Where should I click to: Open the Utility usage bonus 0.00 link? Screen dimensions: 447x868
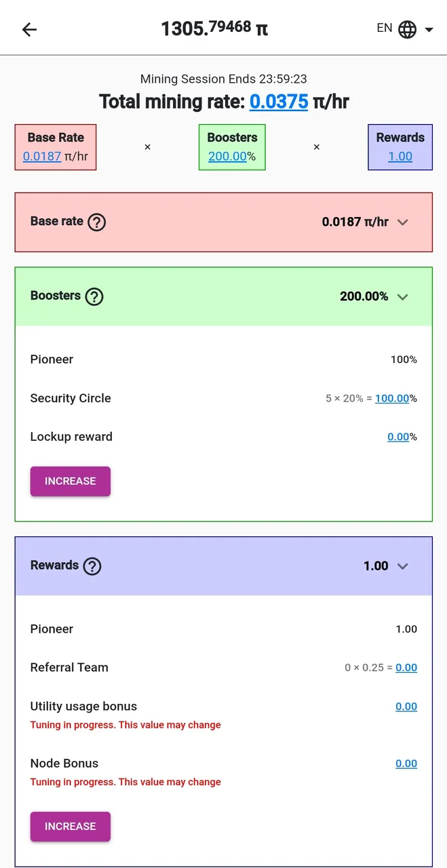[x=406, y=706]
